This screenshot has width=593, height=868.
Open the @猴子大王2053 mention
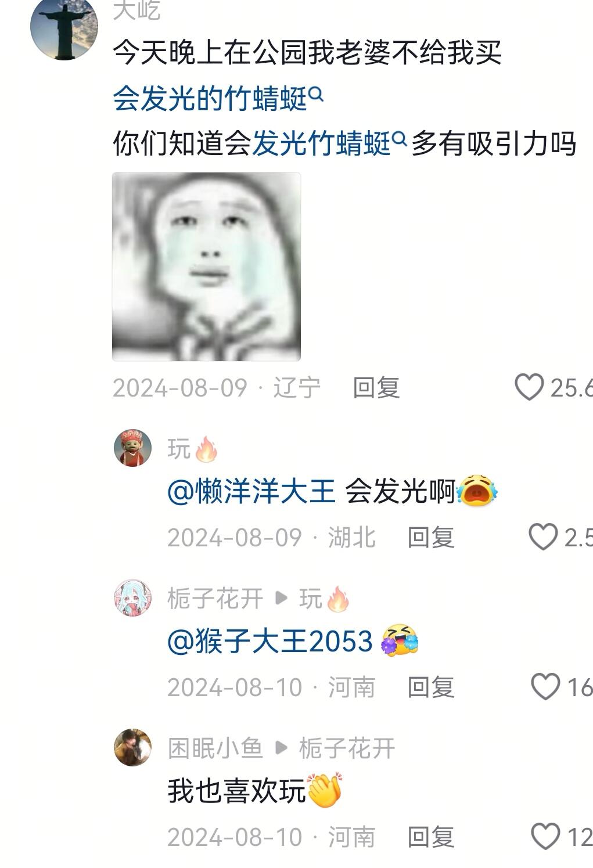(270, 642)
